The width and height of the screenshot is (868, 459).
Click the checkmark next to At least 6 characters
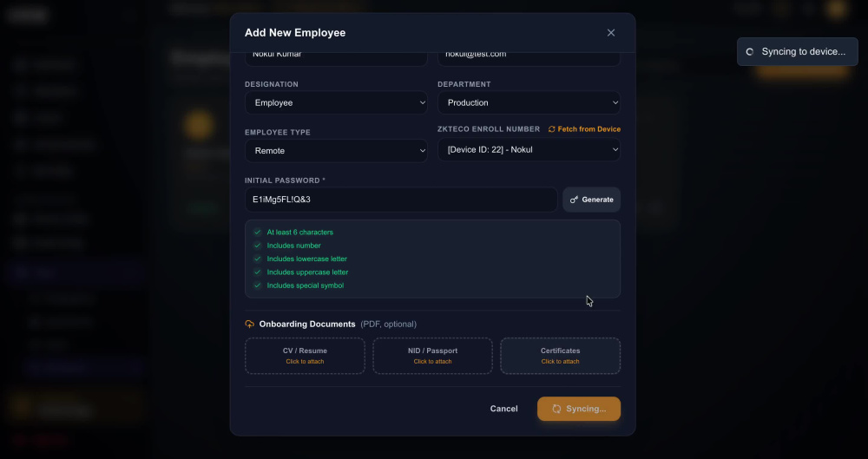click(x=258, y=232)
